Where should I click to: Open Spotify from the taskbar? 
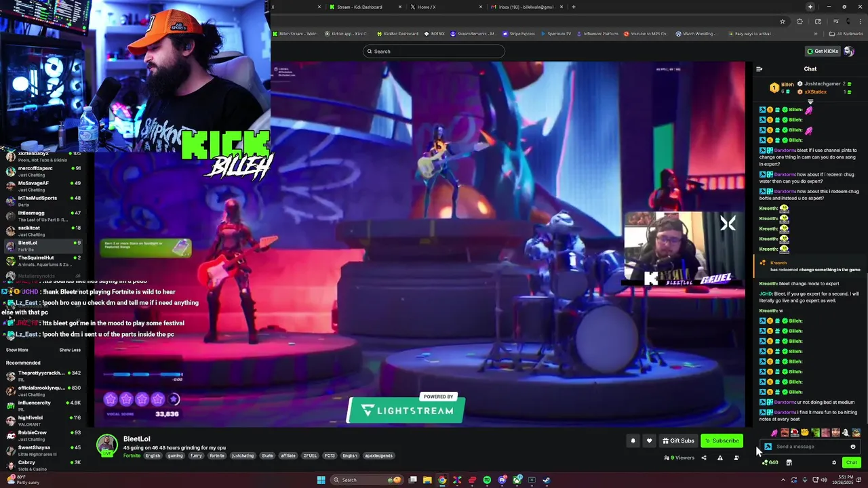coord(487,480)
